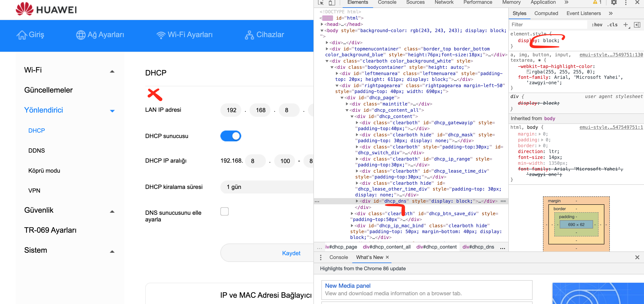Click the Ağ Ayarları globe icon

(81, 35)
